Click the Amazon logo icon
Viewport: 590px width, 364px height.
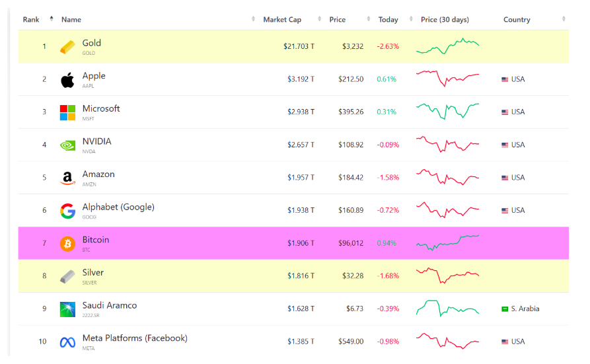[67, 178]
